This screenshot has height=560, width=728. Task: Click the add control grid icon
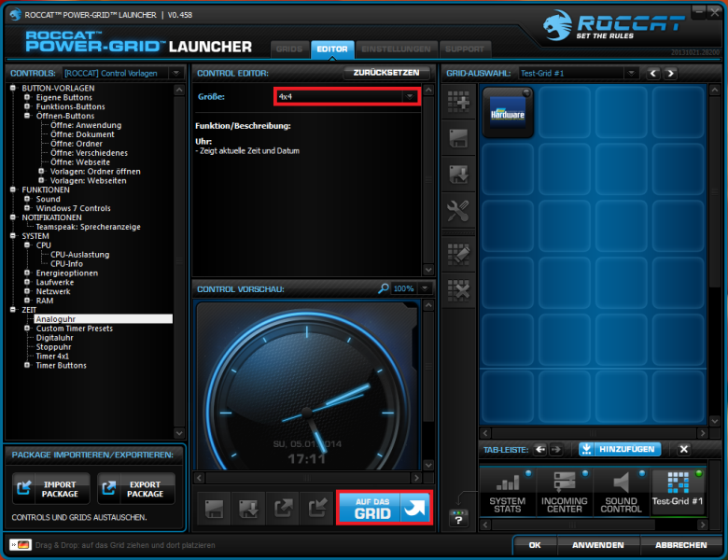458,101
